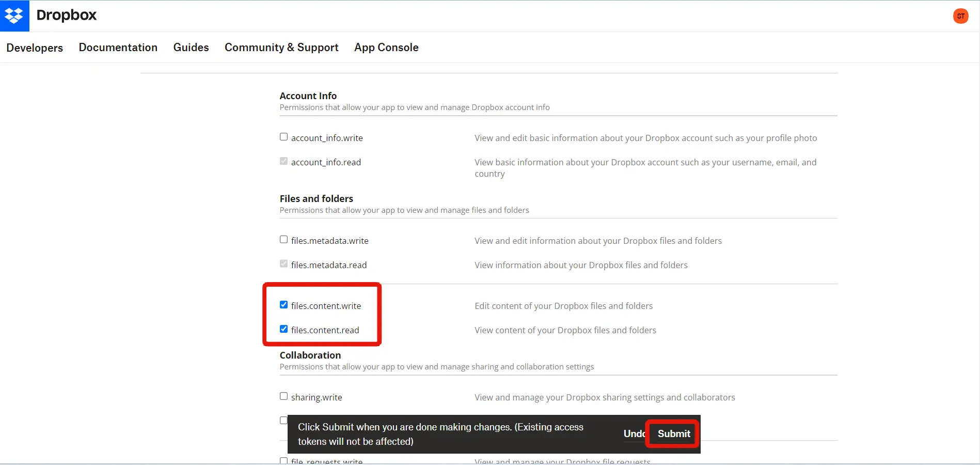Click description about sharing settings and collaborators
The height and width of the screenshot is (465, 980).
tap(605, 397)
